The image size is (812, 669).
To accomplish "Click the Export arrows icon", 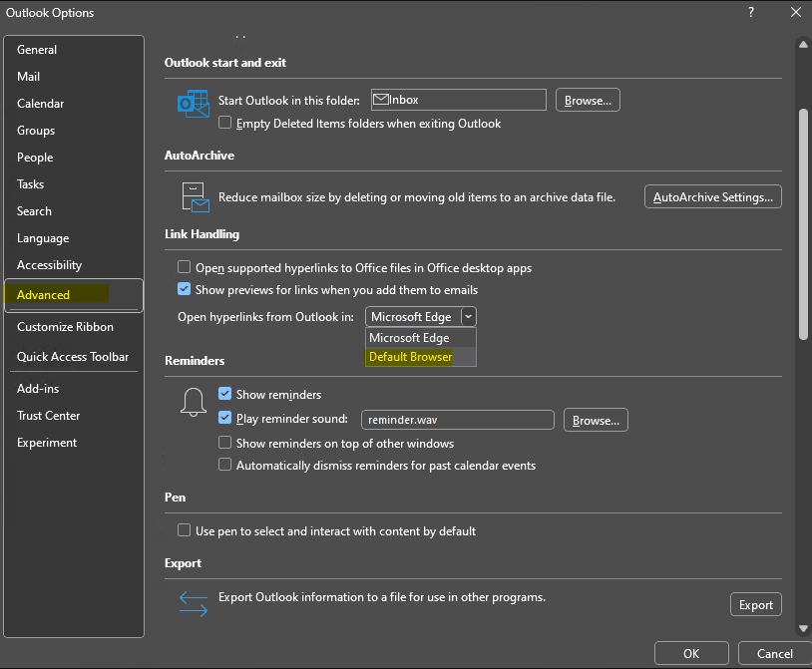I will pos(193,603).
